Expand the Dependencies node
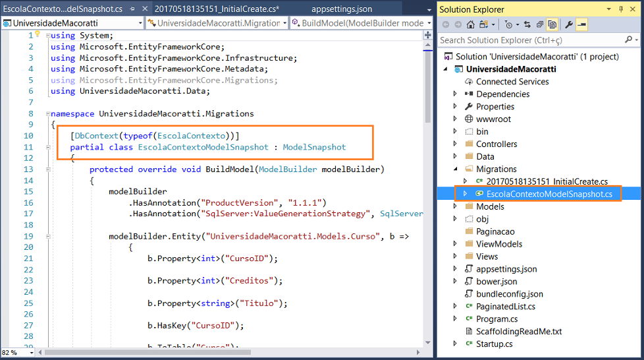This screenshot has height=360, width=644. coord(455,94)
